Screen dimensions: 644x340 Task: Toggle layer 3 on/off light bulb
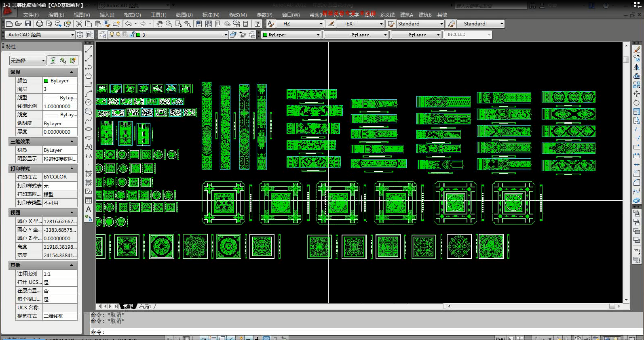112,35
